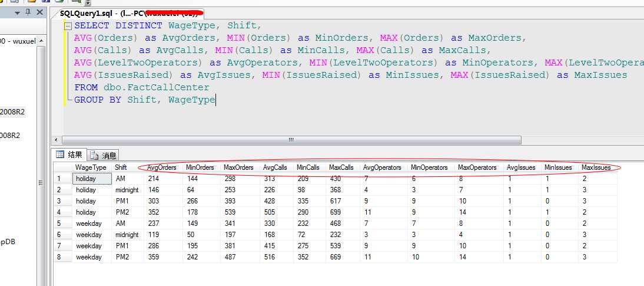Click the MaxOperators value 14 in row 4

pyautogui.click(x=479, y=212)
